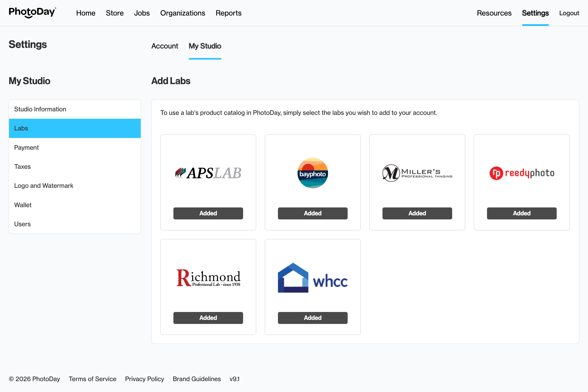Toggle the Added button under bayphoto
588x392 pixels.
[x=313, y=213]
